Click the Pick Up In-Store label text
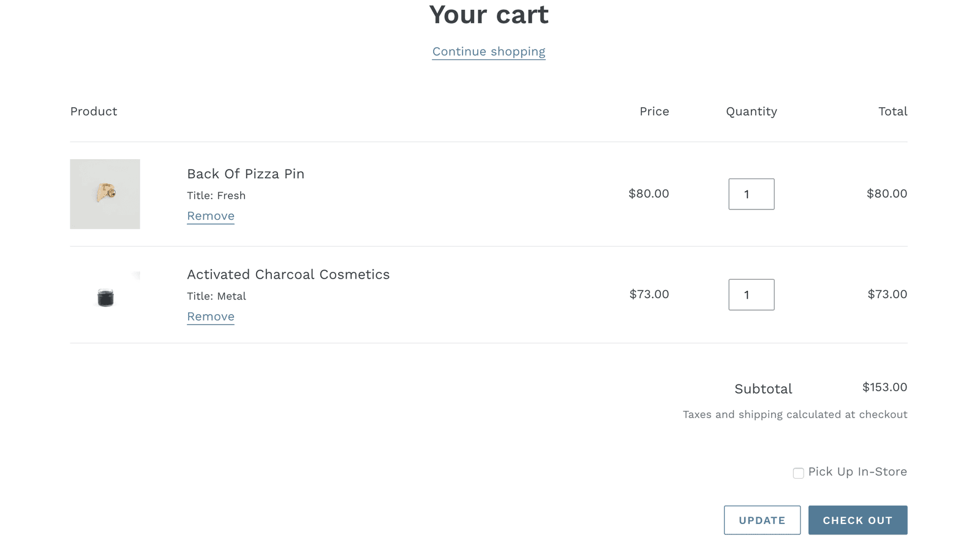 tap(857, 472)
